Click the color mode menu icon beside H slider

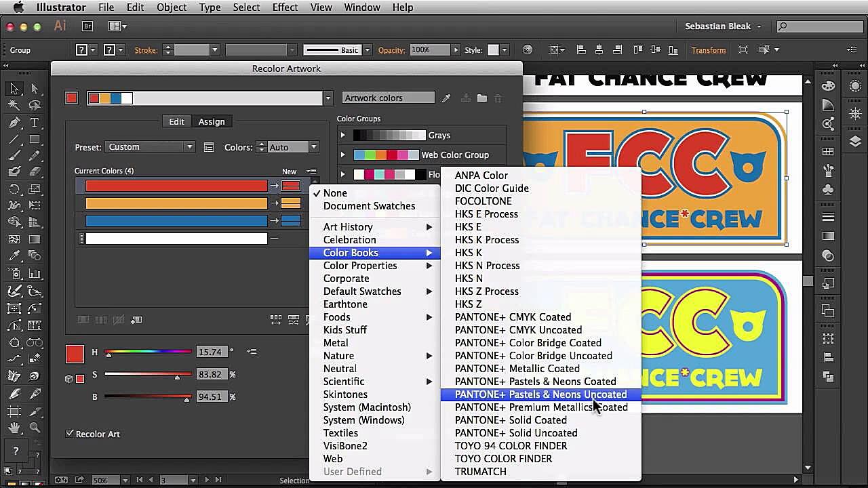[252, 352]
